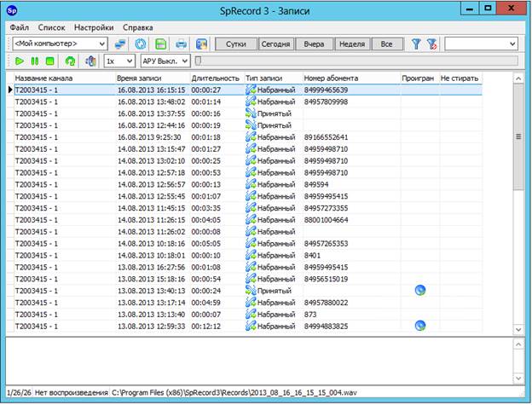Open the АРУ Выкл. dropdown
Viewport: 532px width, 405px height.
tap(164, 61)
